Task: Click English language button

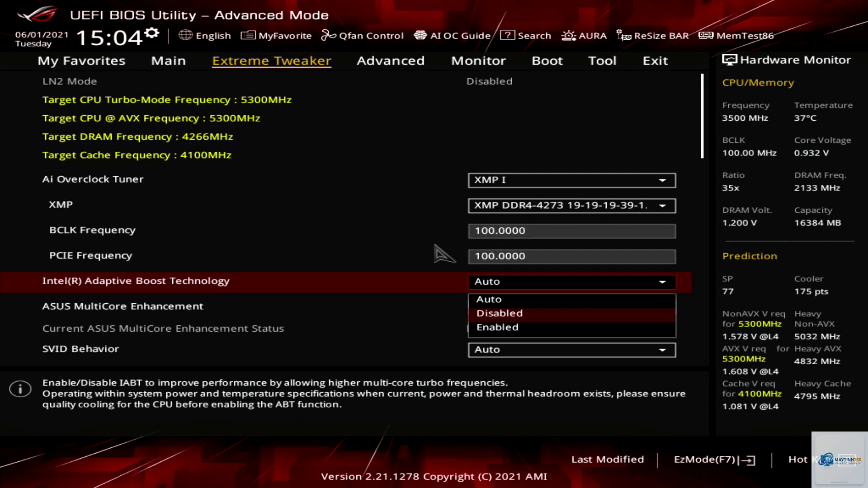Action: (x=205, y=35)
